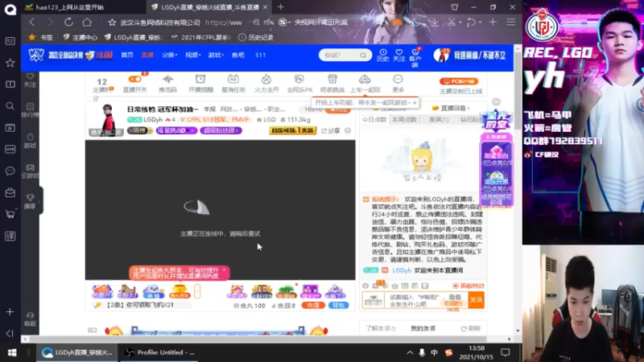This screenshot has width=644, height=362.
Task: Switch to Profile: Untitled taskbar app
Action: tap(159, 352)
